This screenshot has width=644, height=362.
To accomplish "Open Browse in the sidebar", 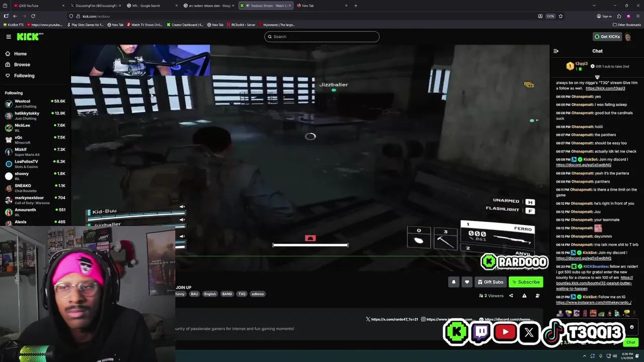I will 22,64.
